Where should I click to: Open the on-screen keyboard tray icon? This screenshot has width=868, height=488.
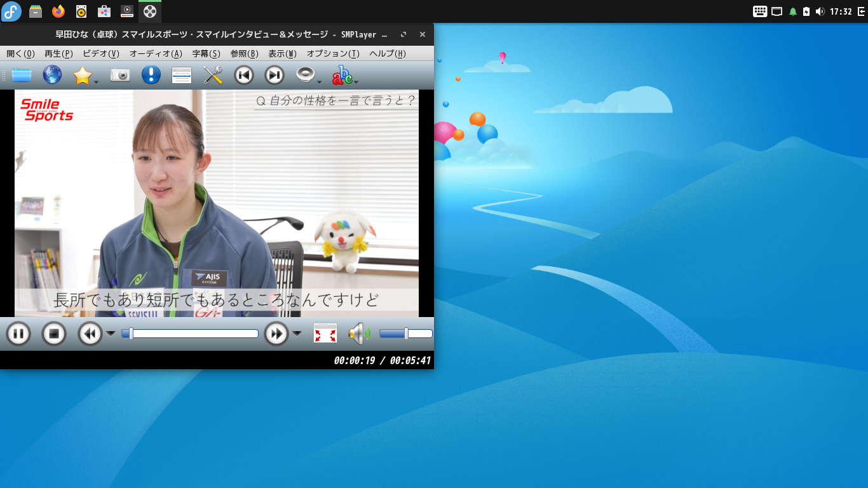tap(760, 11)
